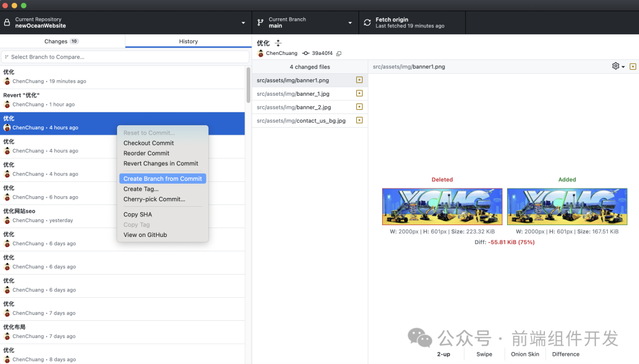The width and height of the screenshot is (639, 364).
Task: Select Swipe image diff mode
Action: click(x=484, y=354)
